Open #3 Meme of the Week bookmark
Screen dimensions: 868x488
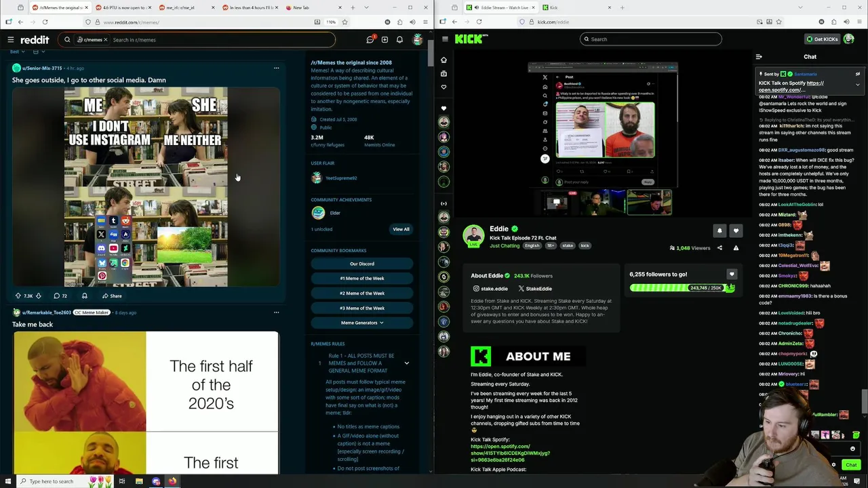pyautogui.click(x=361, y=308)
